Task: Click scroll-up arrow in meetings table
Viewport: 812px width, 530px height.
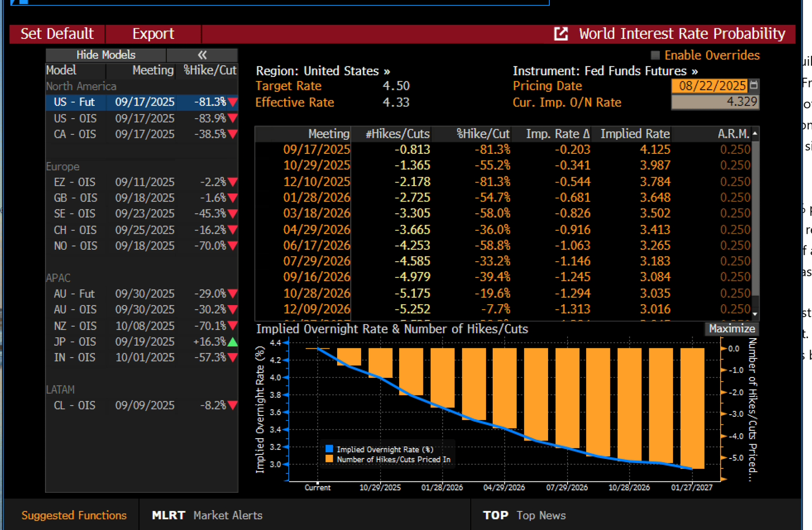Action: tap(755, 134)
